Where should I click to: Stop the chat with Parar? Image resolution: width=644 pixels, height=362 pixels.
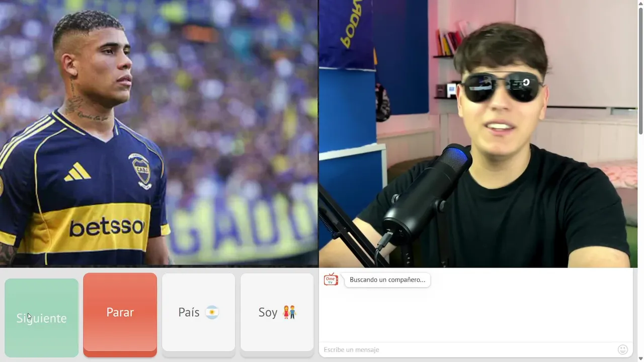120,314
